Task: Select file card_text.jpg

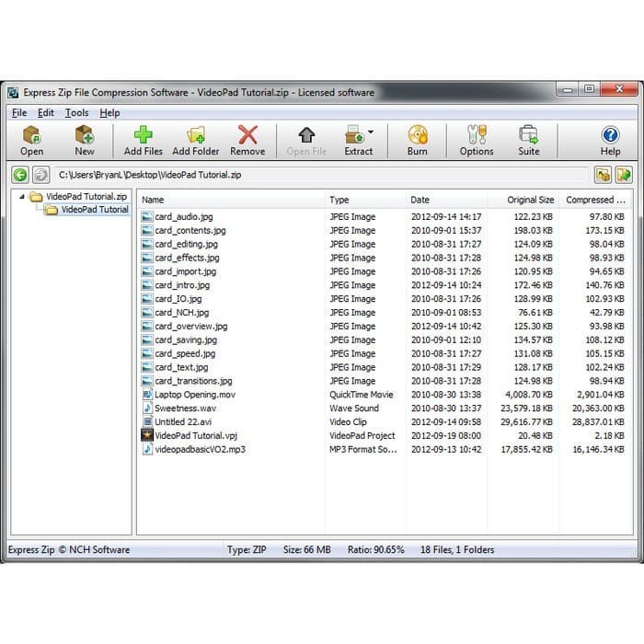Action: point(181,367)
